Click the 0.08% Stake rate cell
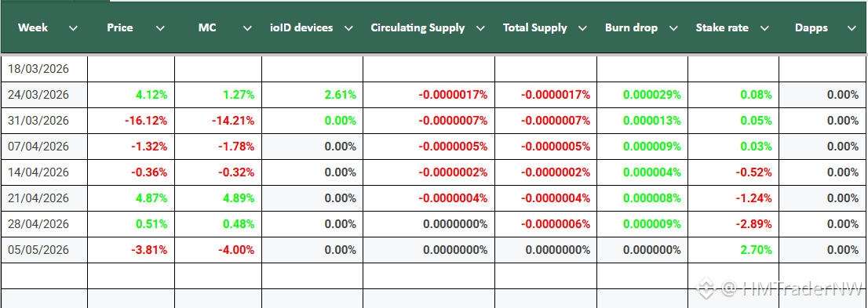 tap(734, 95)
